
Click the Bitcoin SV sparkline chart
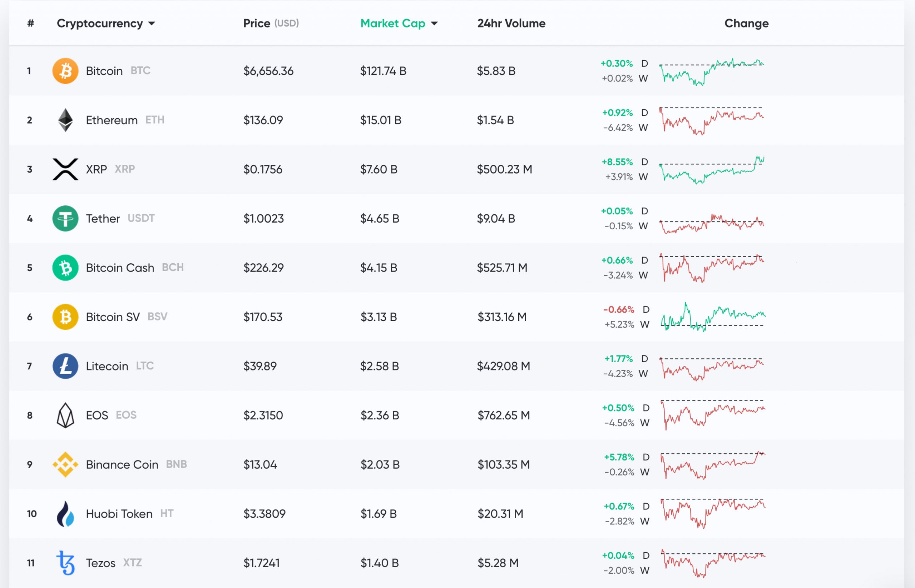pyautogui.click(x=713, y=317)
